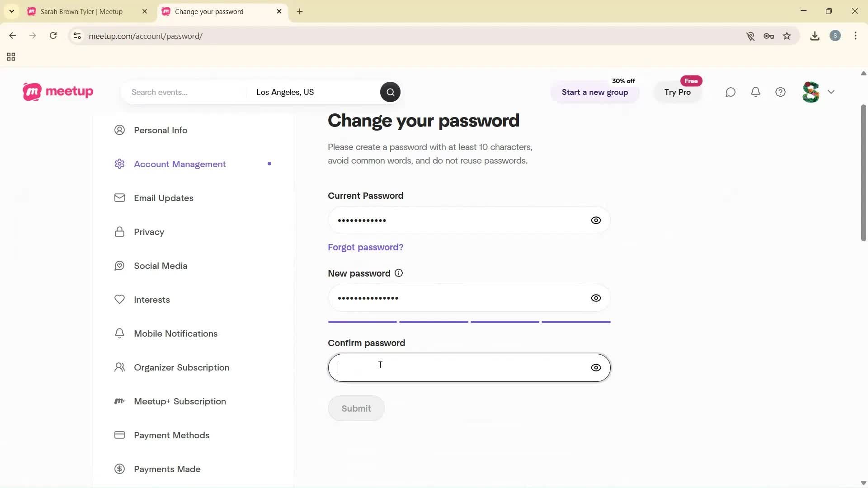Reveal the Current Password text

point(596,220)
